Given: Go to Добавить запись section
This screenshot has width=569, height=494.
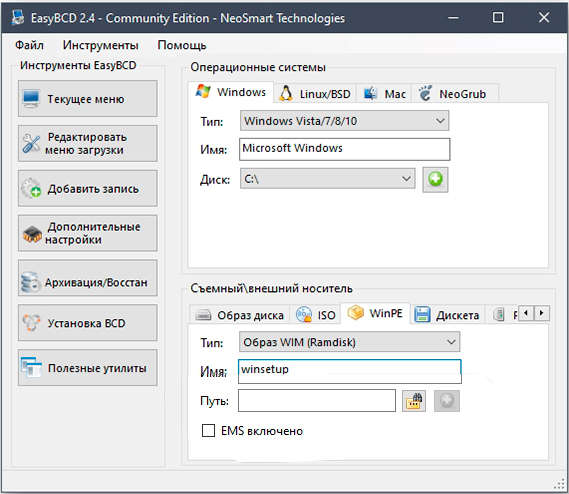Looking at the screenshot, I should (88, 188).
